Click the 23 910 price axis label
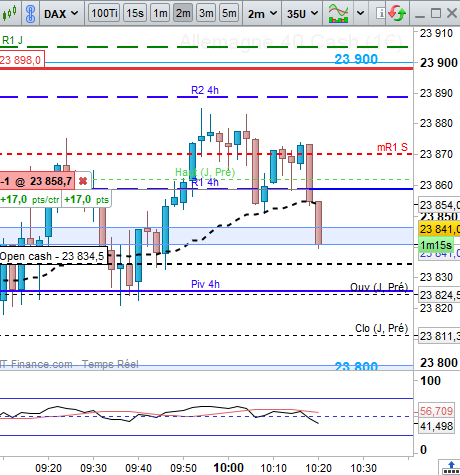The height and width of the screenshot is (475, 460). pyautogui.click(x=436, y=33)
